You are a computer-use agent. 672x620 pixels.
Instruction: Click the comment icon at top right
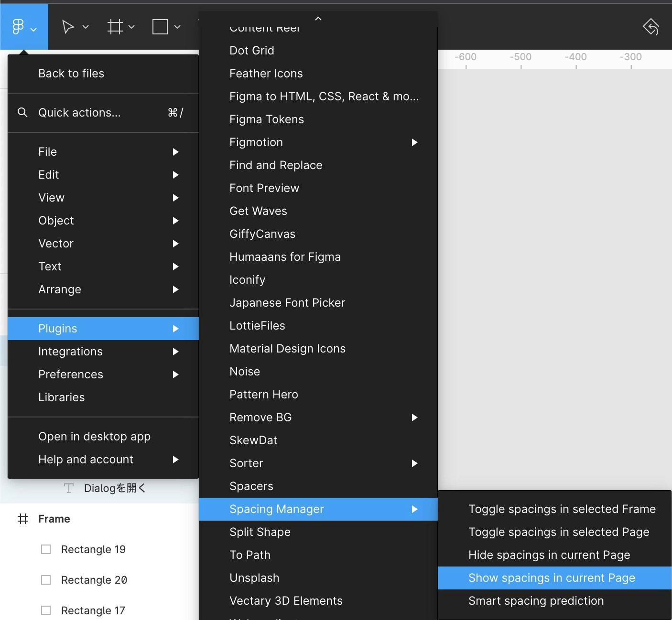(651, 27)
